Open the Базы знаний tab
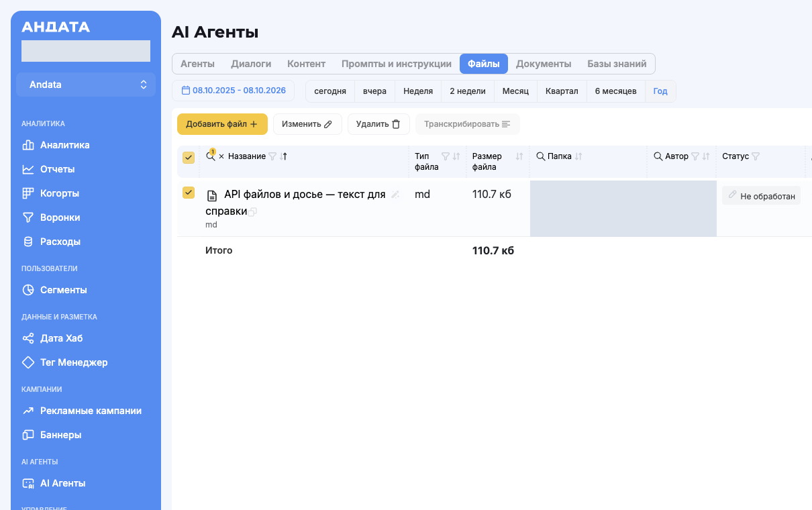This screenshot has width=812, height=510. [617, 64]
